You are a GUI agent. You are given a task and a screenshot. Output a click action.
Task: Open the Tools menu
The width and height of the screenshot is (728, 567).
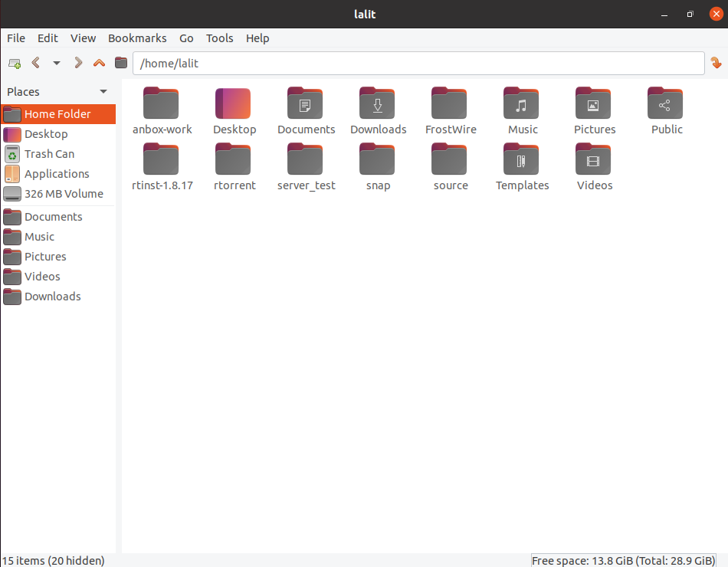pyautogui.click(x=219, y=38)
